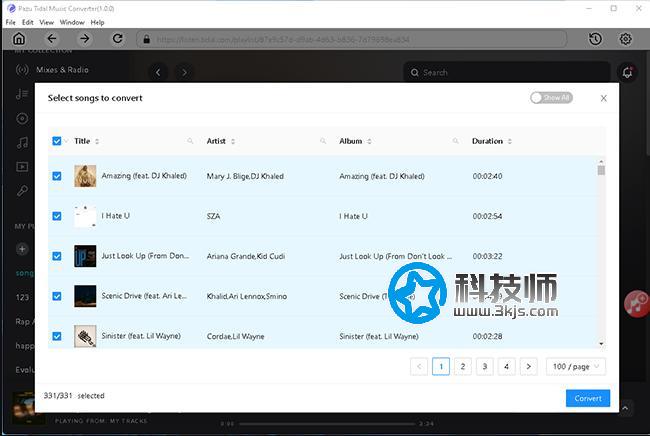This screenshot has height=436, width=650.
Task: Toggle the Show All switch
Action: click(551, 98)
